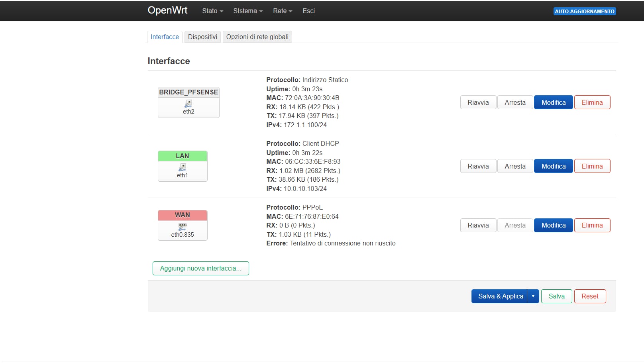Click the green LAN status badge
The image size is (644, 363).
coord(182,156)
